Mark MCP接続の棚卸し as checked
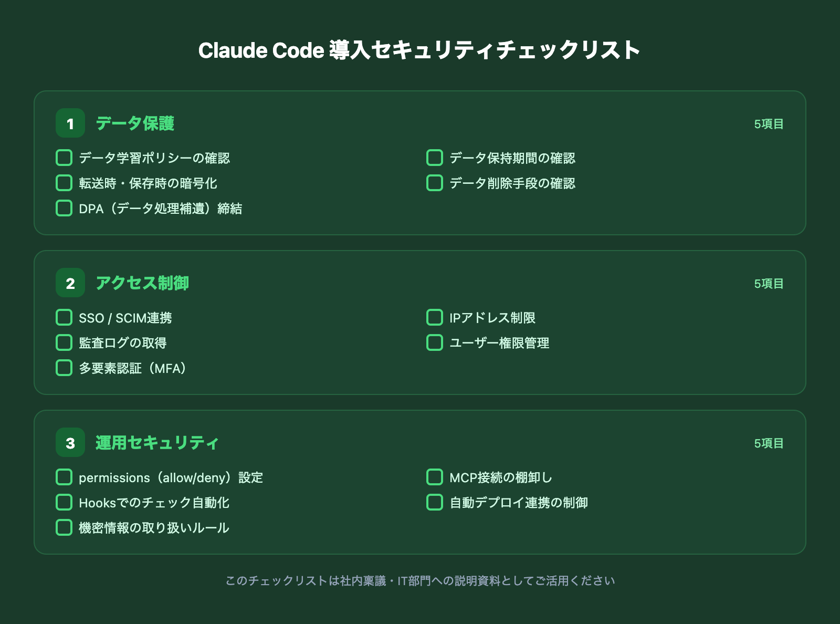This screenshot has height=624, width=840. 435,477
